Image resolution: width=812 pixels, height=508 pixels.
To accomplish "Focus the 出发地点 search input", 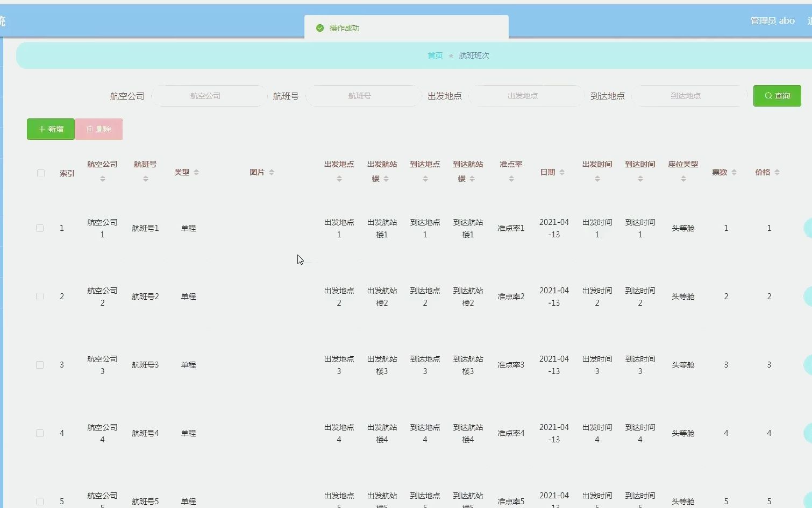I will (x=526, y=96).
